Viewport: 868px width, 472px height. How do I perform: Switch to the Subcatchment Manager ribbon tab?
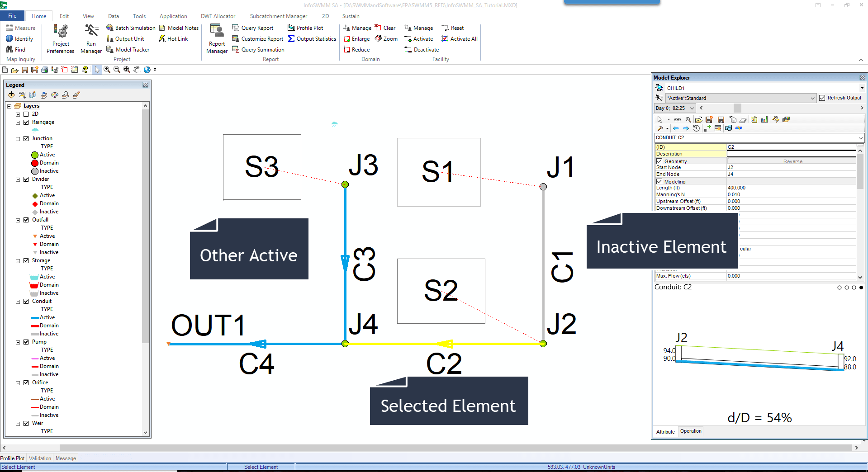(279, 16)
